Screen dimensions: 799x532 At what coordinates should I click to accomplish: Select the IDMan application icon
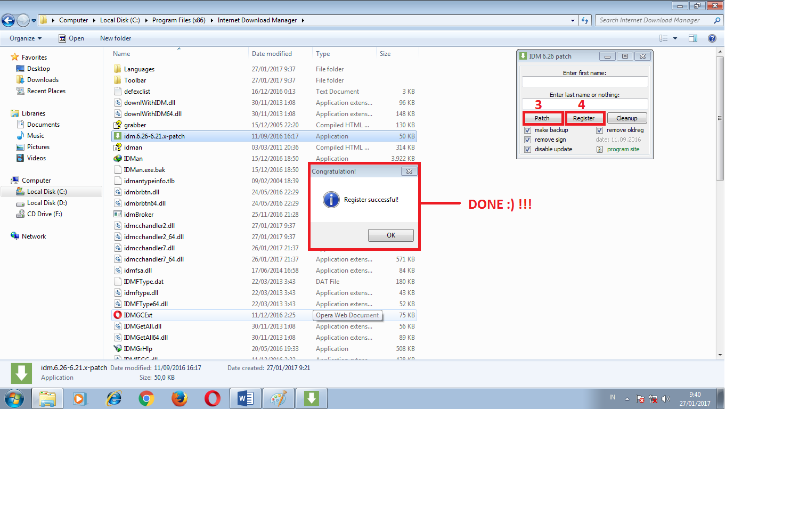(118, 159)
